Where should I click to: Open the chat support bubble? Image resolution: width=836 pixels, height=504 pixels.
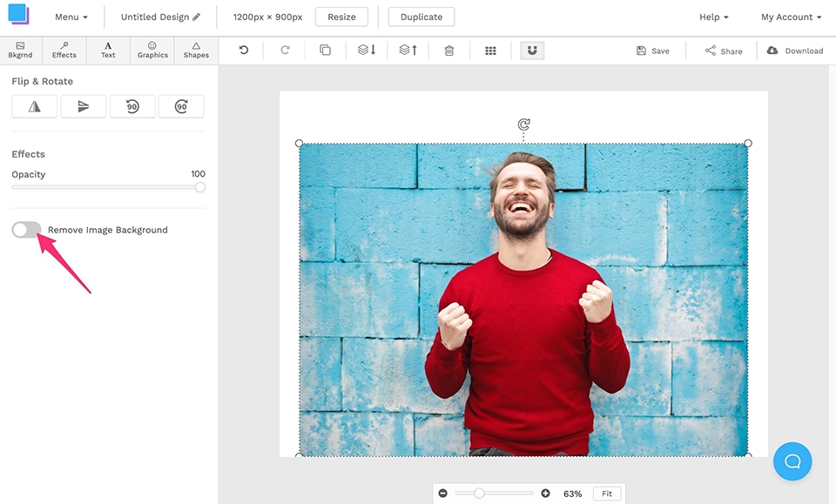click(792, 461)
